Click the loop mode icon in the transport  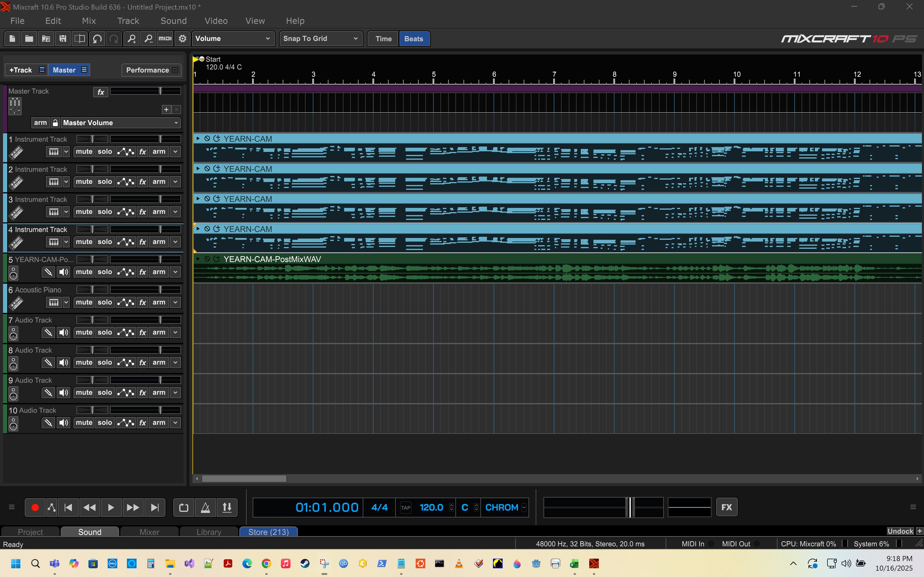click(x=183, y=507)
